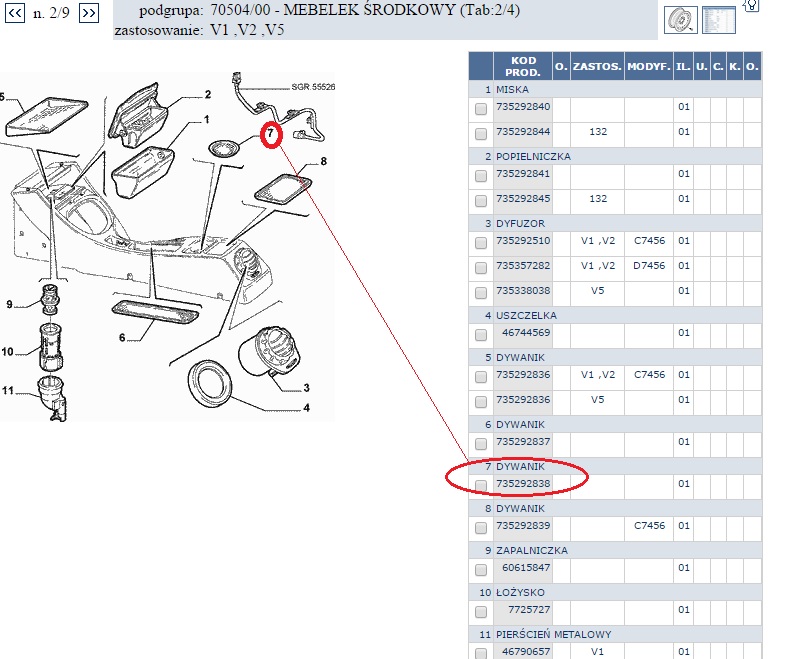
Task: Click callout number 2 in the diagram
Action: (x=208, y=95)
